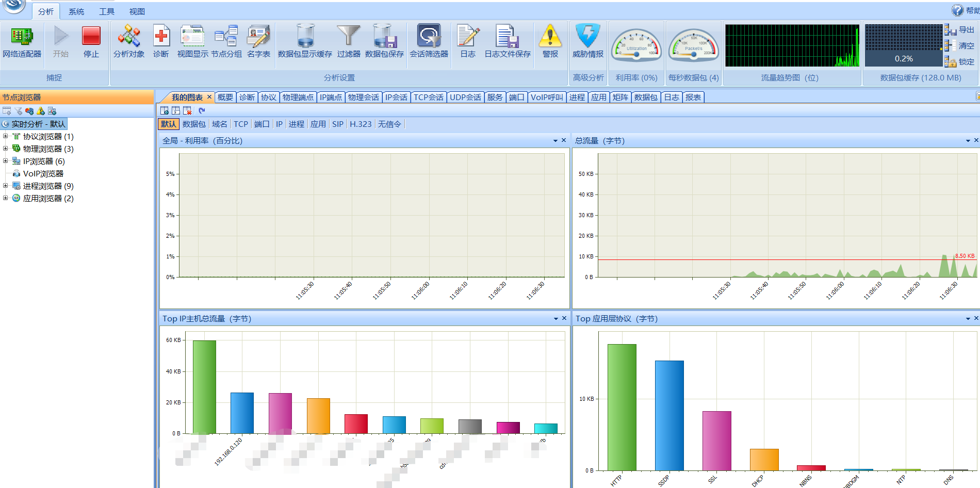Expand the 进程浏览器 (9) tree node
980x488 pixels.
[x=6, y=186]
